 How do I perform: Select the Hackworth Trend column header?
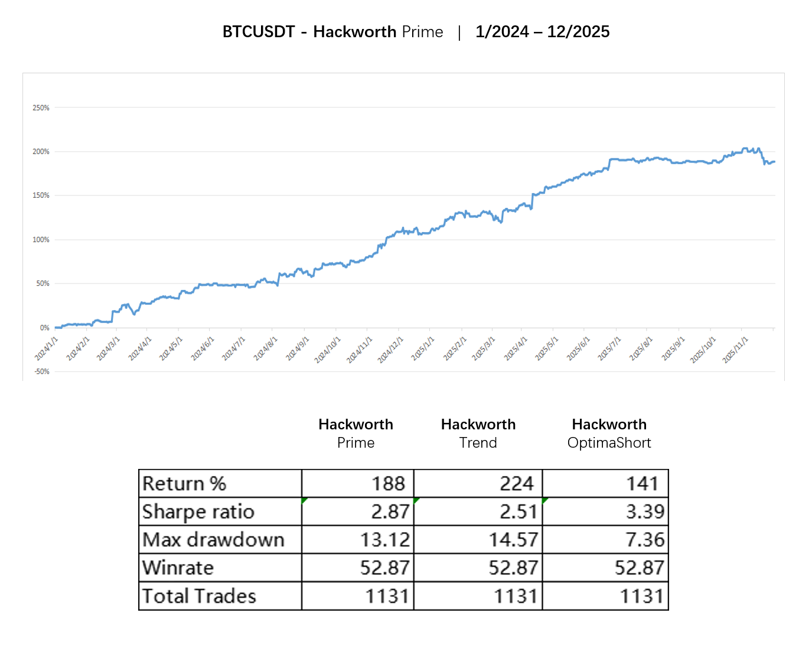pyautogui.click(x=478, y=433)
